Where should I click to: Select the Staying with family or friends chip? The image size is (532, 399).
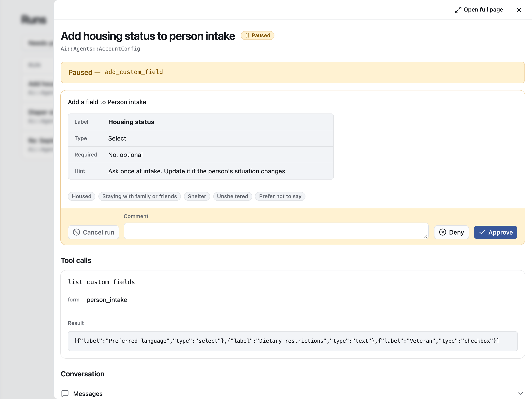(139, 196)
